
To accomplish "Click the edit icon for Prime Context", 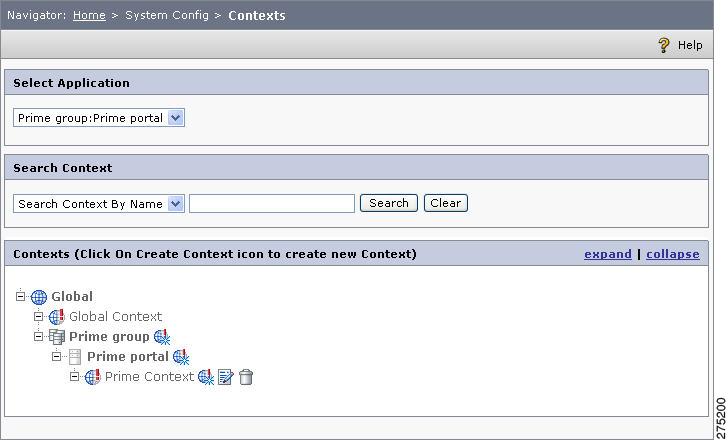I will [x=226, y=377].
